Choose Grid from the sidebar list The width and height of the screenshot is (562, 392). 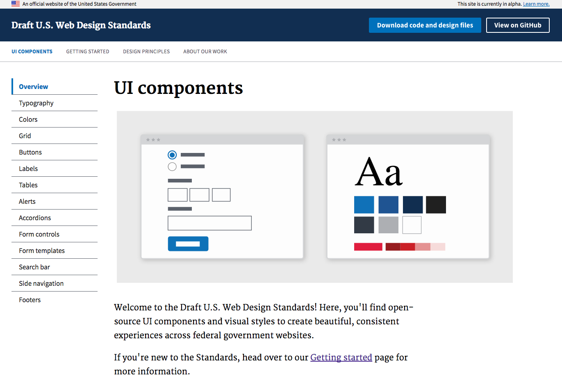[55, 136]
